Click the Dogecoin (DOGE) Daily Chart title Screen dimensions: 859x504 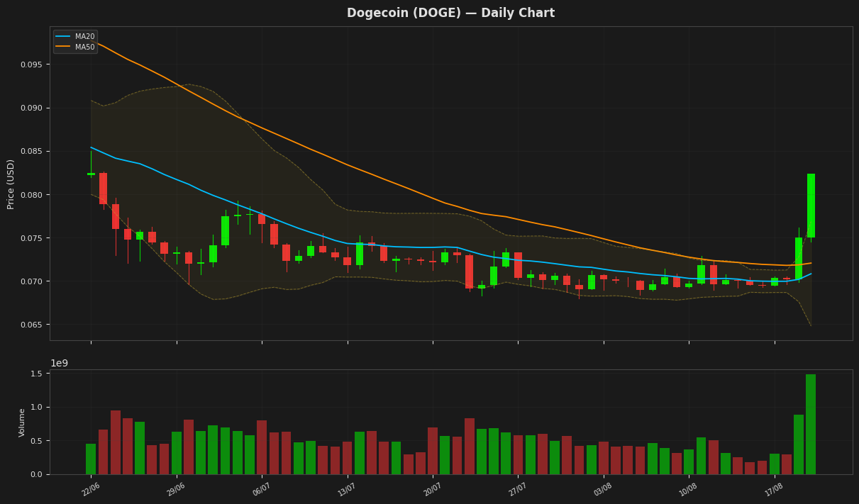(450, 13)
